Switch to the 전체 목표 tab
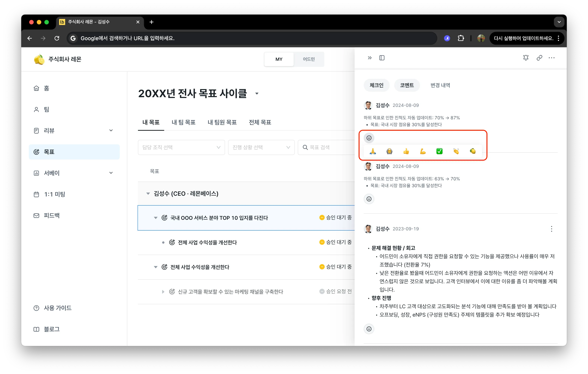 (x=260, y=122)
